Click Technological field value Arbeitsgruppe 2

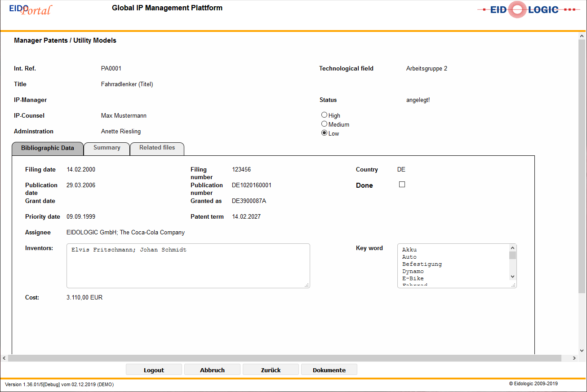[427, 69]
